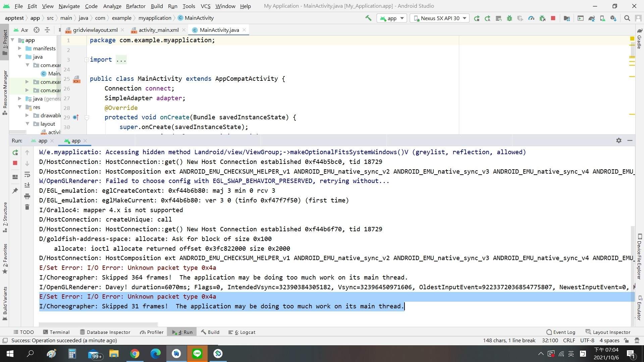The width and height of the screenshot is (644, 362).
Task: Rerun the app from the Run panel
Action: coord(15,153)
